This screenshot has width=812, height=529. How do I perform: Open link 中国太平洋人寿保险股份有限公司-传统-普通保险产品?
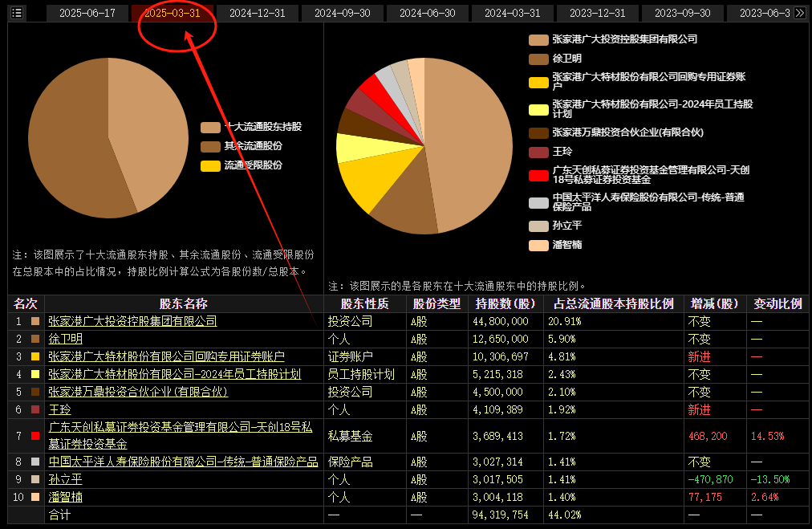(183, 462)
